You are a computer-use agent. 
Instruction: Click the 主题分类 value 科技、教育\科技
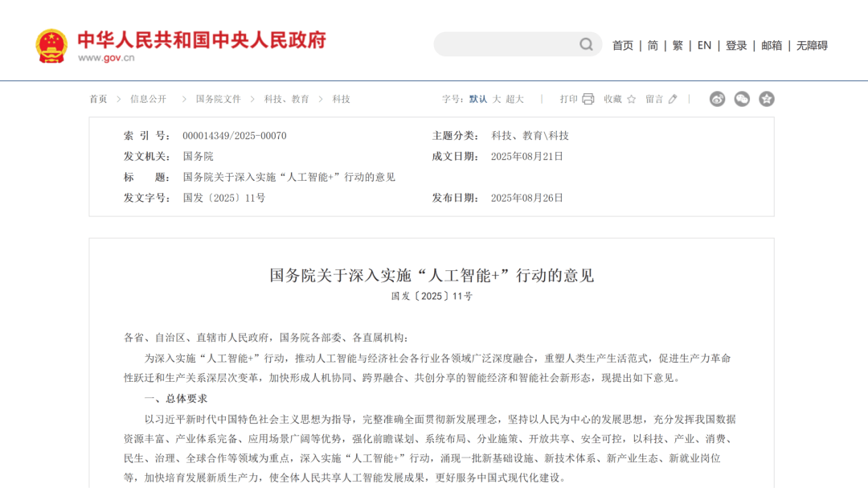click(530, 136)
